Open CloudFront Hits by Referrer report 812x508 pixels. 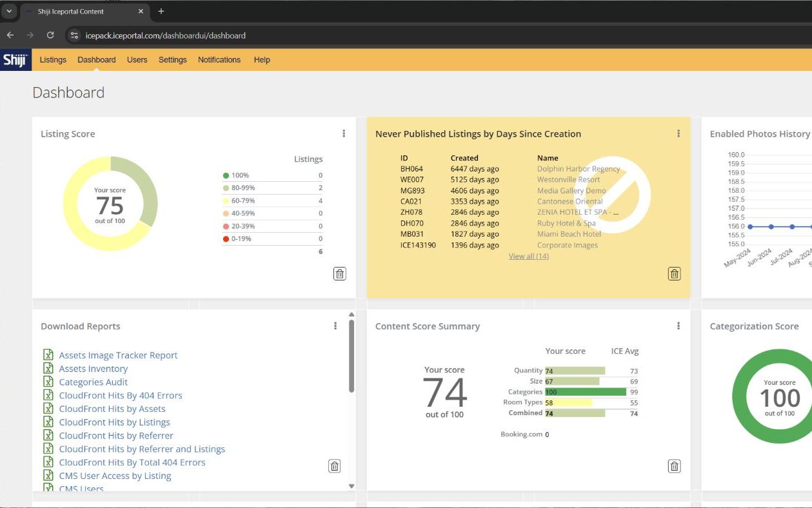[116, 436]
